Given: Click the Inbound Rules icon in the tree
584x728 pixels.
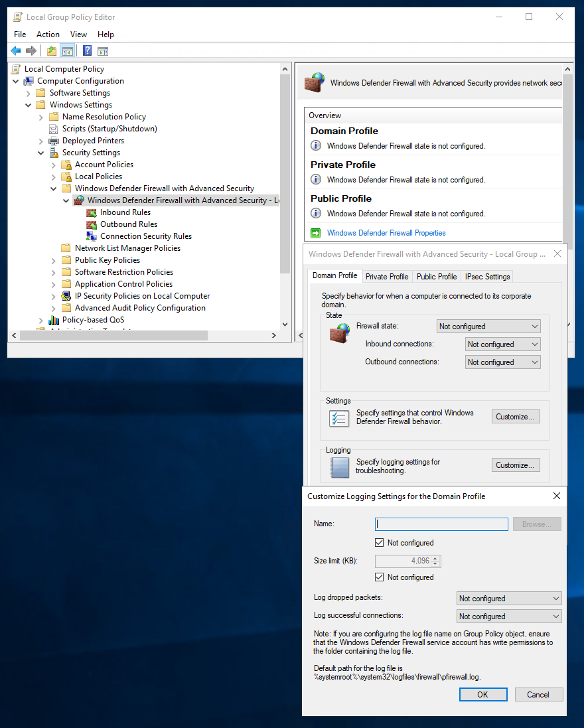Looking at the screenshot, I should (x=92, y=212).
